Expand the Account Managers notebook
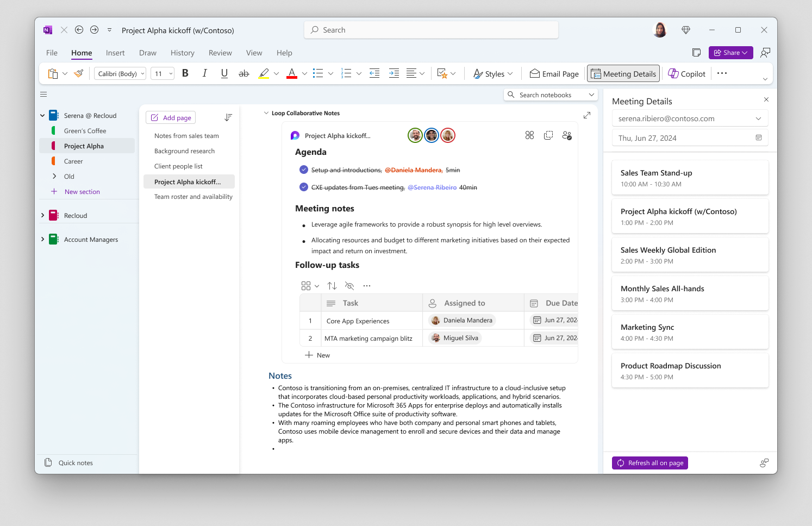 pos(43,240)
